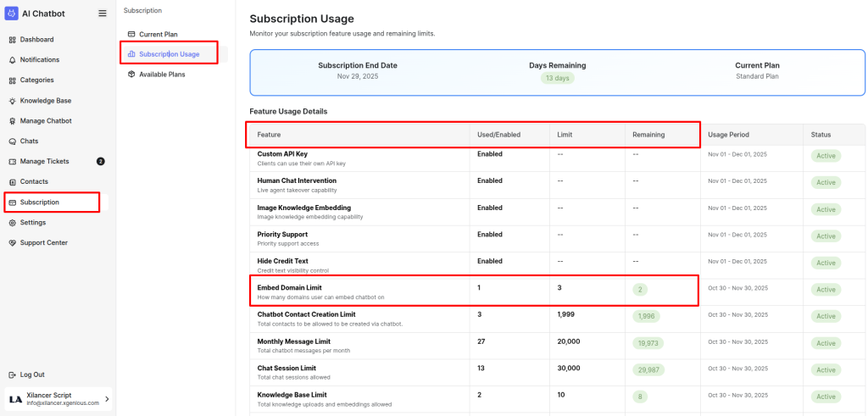Click the Notifications bell icon
Image resolution: width=868 pixels, height=416 pixels.
click(x=12, y=60)
